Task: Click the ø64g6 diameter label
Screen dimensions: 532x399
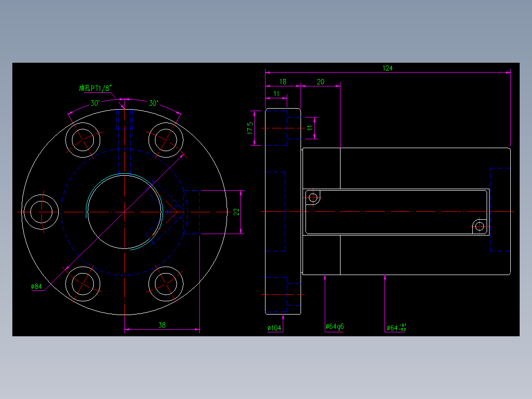Action: 335,327
